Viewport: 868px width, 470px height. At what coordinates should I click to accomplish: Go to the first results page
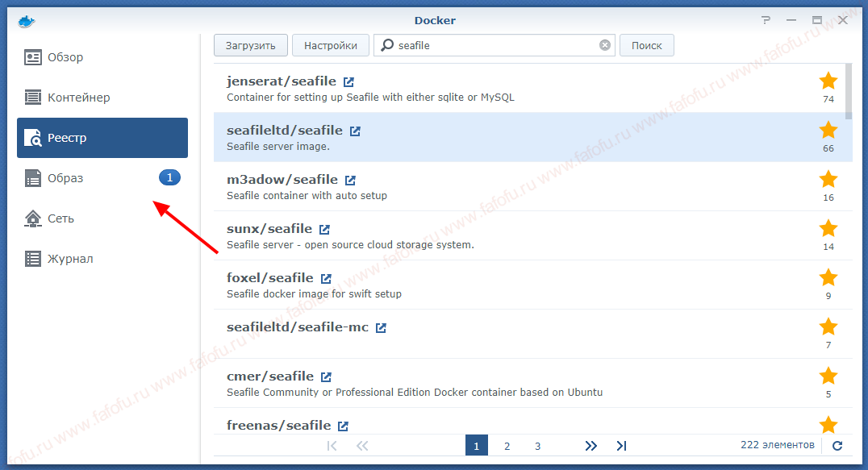click(x=332, y=446)
